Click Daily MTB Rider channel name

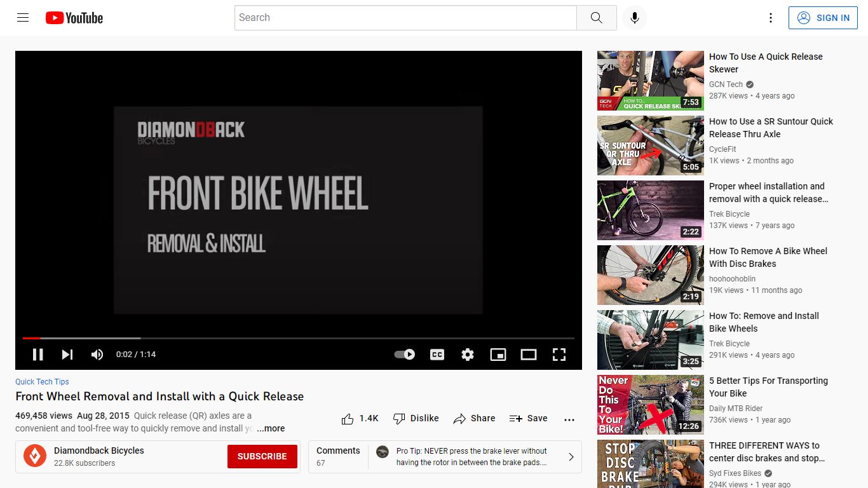click(736, 409)
